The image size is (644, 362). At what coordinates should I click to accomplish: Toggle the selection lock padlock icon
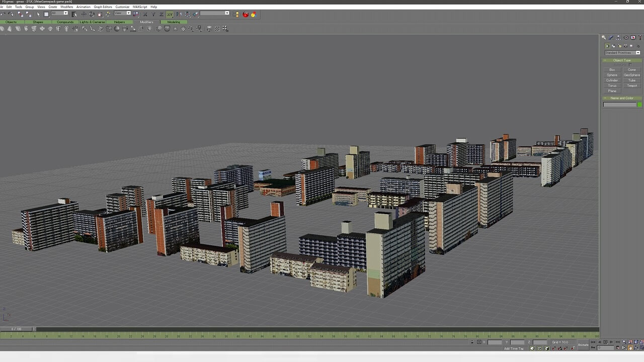click(472, 342)
